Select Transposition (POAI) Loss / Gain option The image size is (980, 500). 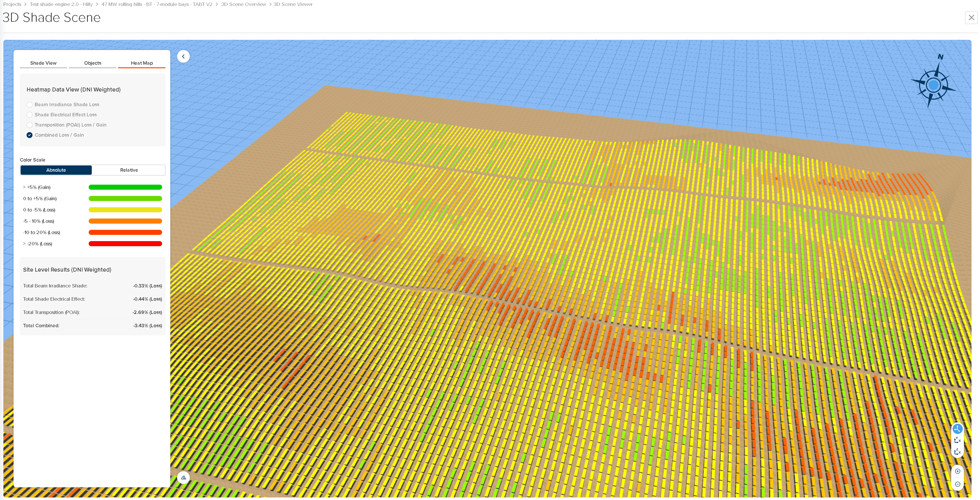67,125
